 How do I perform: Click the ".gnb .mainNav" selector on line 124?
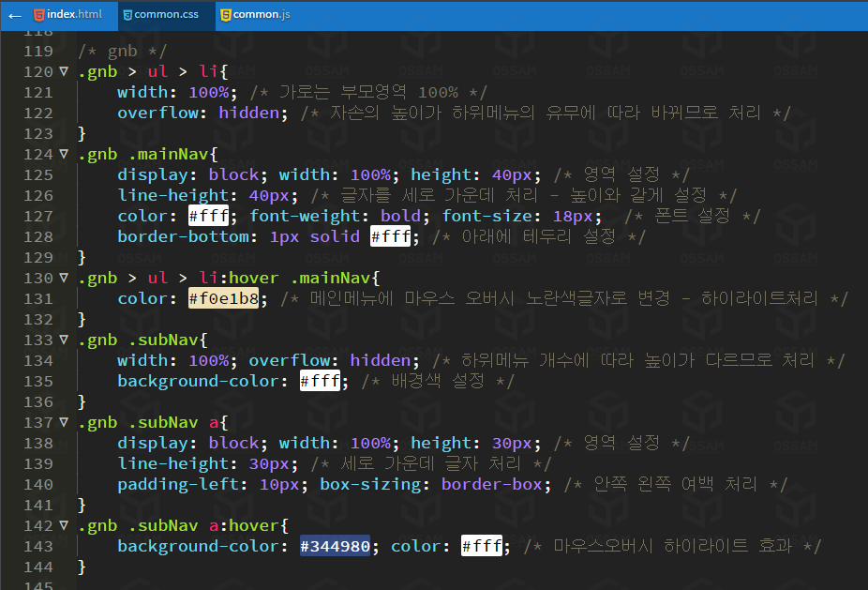(x=142, y=154)
